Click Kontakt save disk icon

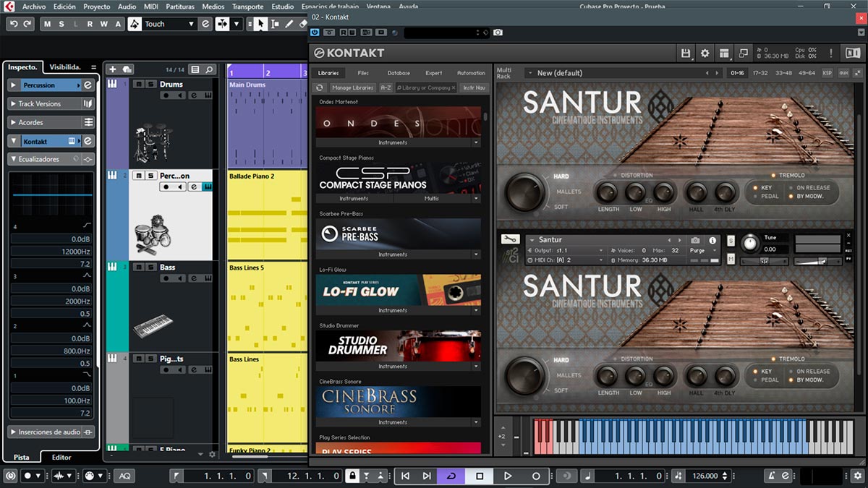pyautogui.click(x=686, y=53)
